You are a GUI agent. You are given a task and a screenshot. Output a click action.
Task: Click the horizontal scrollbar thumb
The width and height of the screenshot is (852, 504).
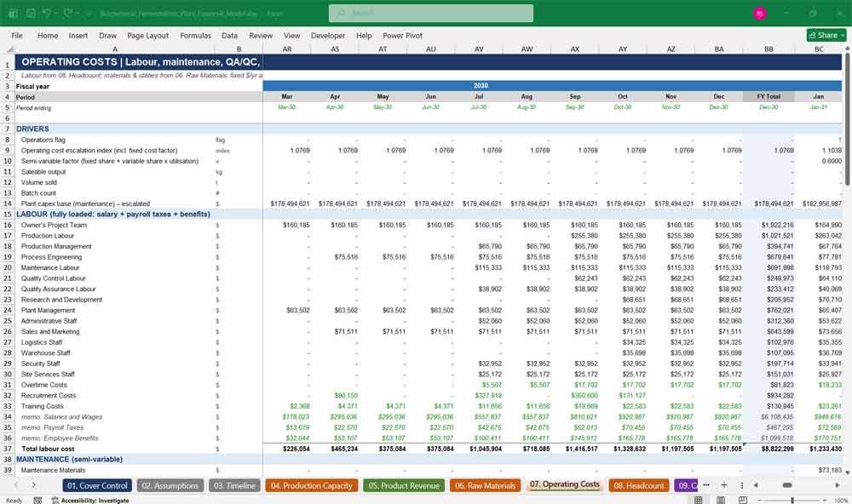[786, 485]
